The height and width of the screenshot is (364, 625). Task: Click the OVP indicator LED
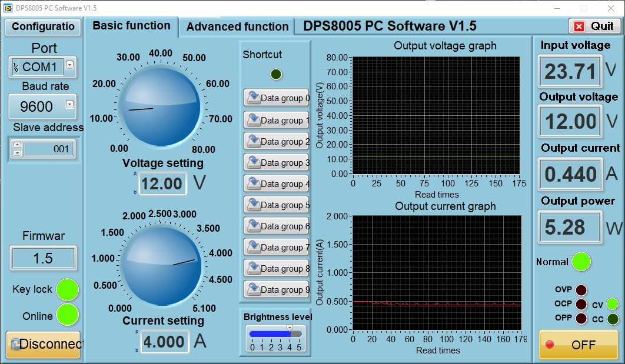[x=581, y=290]
